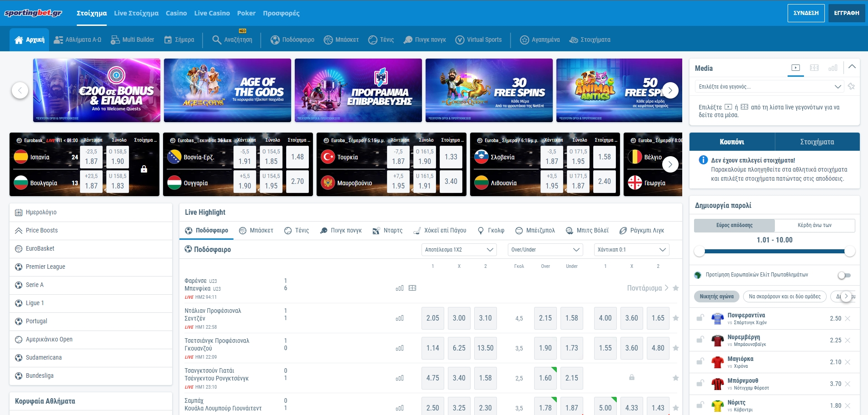Open the Αποτέλεσμα 1X2 market dropdown
Image resolution: width=868 pixels, height=415 pixels.
pos(459,250)
